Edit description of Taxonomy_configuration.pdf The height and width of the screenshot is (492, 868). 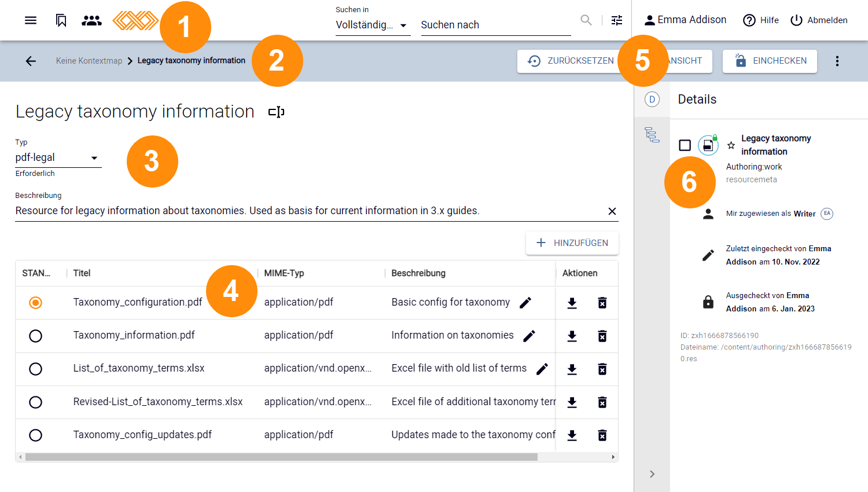(x=525, y=303)
